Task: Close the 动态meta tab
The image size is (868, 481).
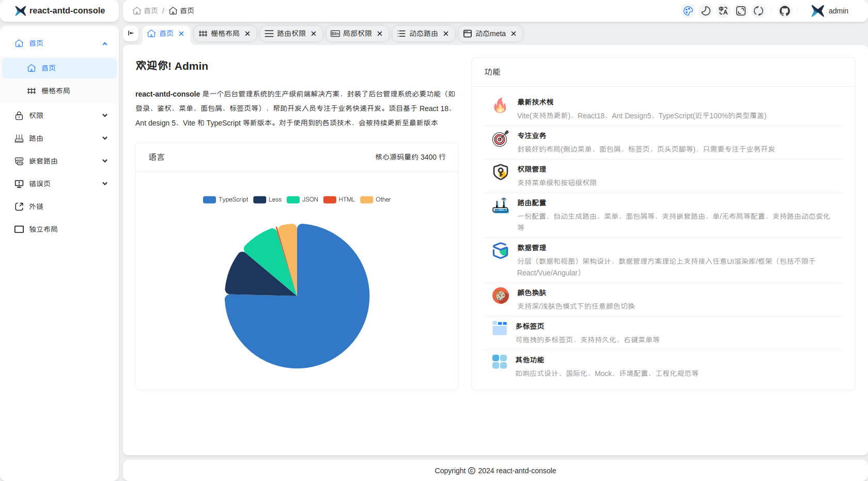Action: (514, 34)
